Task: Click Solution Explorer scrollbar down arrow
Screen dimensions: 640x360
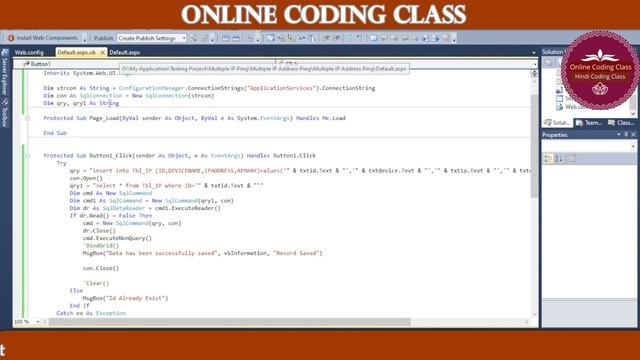Action: [633, 113]
